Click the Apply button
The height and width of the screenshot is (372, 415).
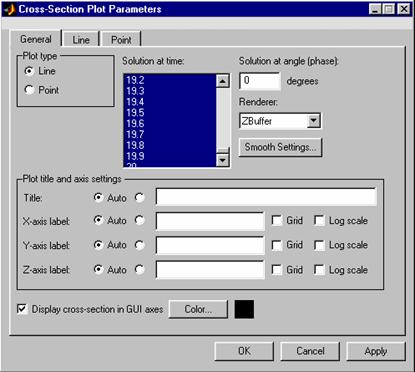[376, 351]
